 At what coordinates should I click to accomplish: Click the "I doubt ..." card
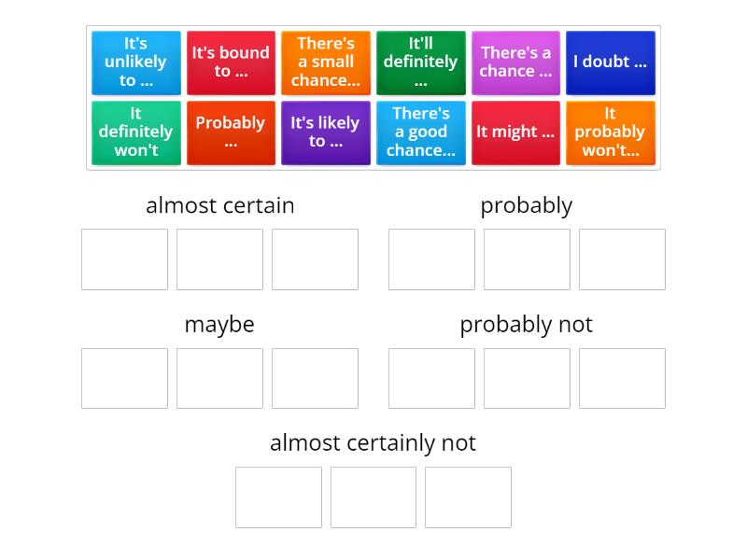[610, 63]
